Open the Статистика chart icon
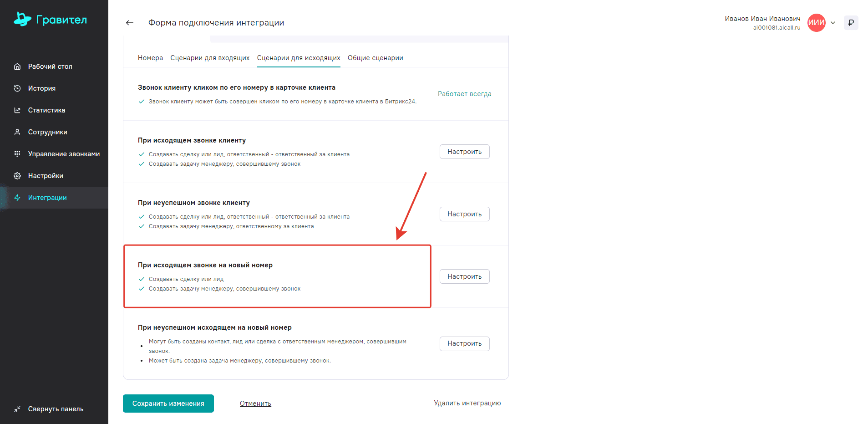Viewport: 868px width, 424px height. [x=17, y=110]
